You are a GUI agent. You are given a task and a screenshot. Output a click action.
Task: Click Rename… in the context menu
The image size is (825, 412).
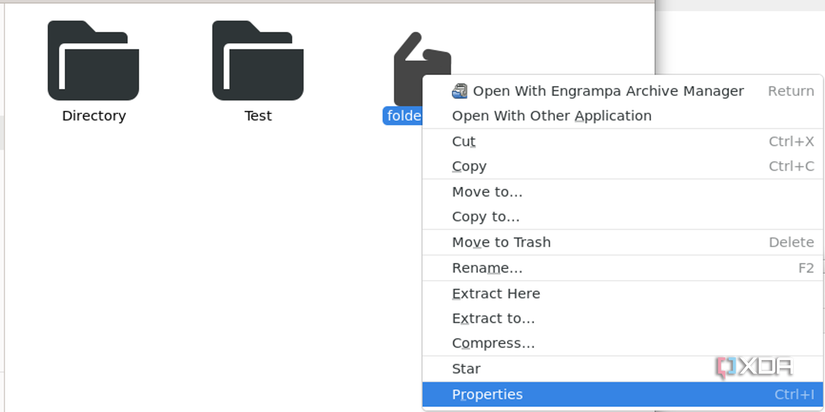click(487, 268)
